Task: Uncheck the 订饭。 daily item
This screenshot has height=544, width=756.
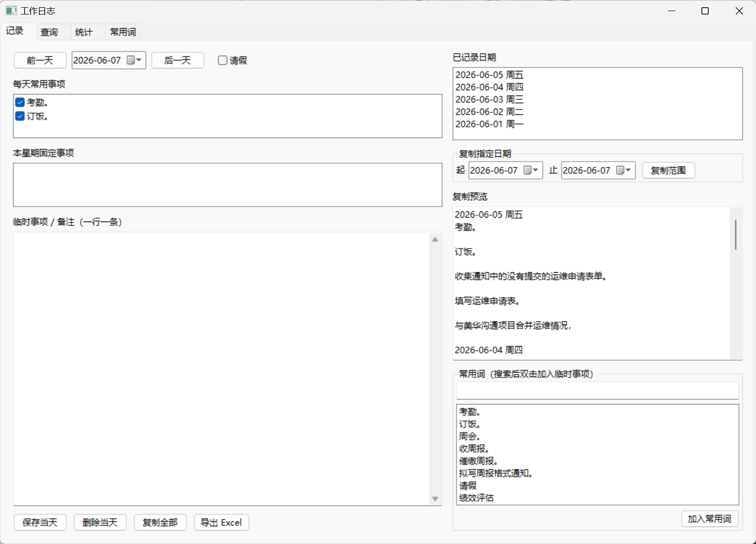Action: click(20, 116)
